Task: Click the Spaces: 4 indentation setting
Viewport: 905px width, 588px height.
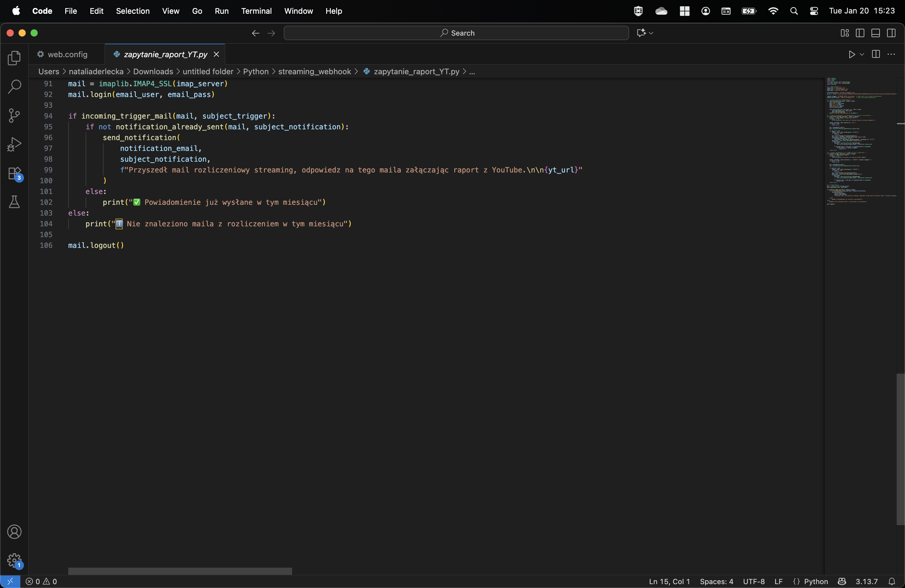Action: (716, 581)
